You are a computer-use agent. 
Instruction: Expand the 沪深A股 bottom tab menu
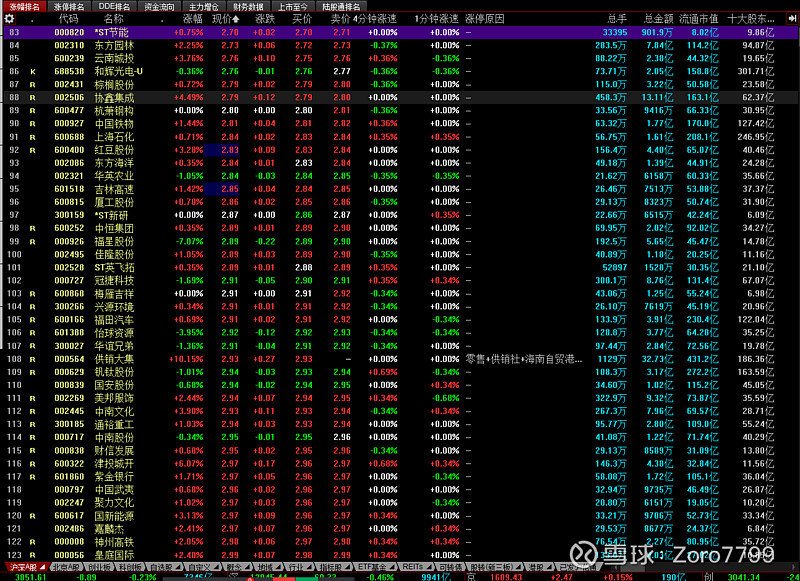click(x=43, y=567)
